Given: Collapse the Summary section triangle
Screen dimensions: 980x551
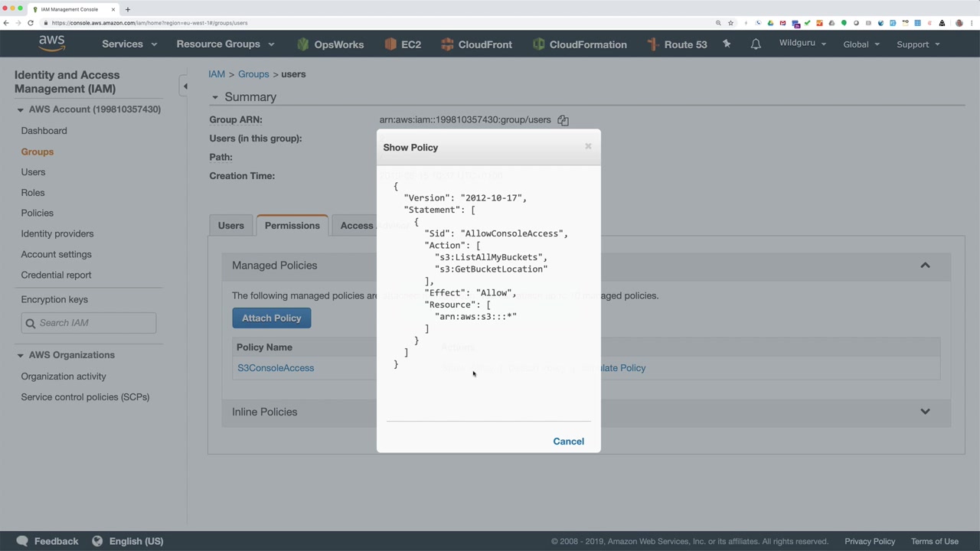Looking at the screenshot, I should pyautogui.click(x=215, y=97).
